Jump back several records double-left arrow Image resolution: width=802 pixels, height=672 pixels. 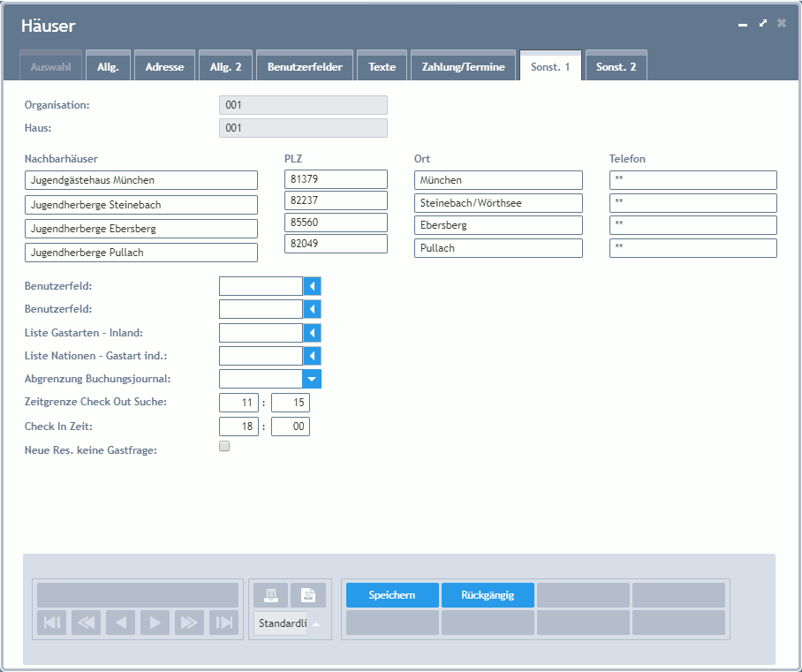tap(86, 623)
